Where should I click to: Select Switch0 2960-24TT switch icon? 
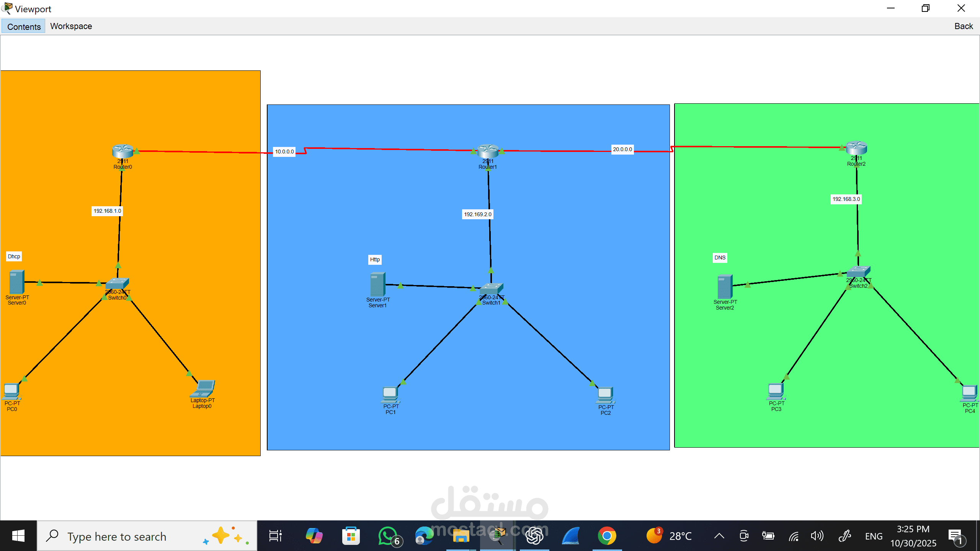click(x=117, y=284)
